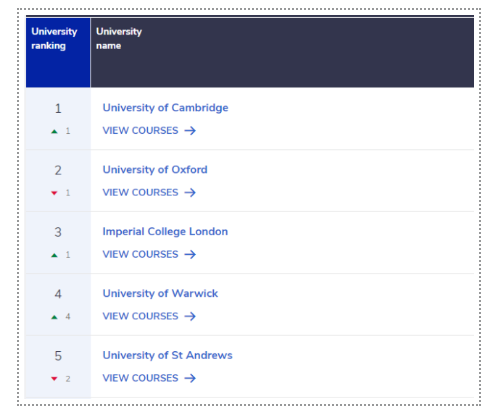
Task: Click VIEW COURSES under Imperial College London
Action: point(149,254)
